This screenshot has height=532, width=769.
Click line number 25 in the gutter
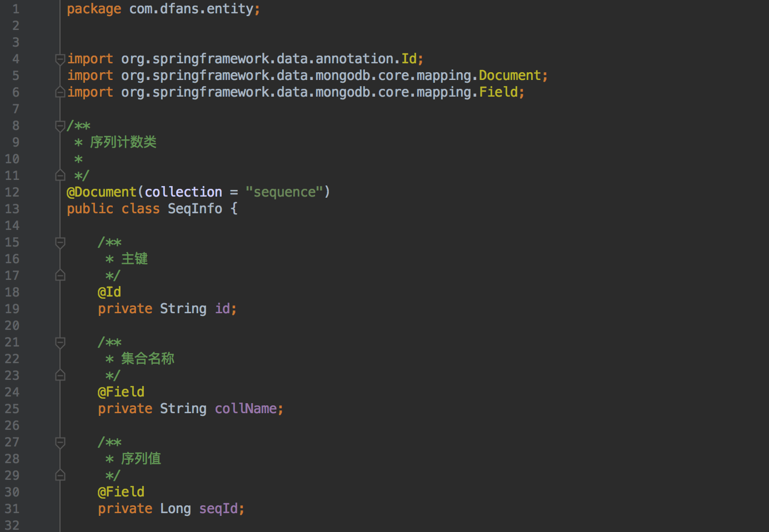pos(12,409)
